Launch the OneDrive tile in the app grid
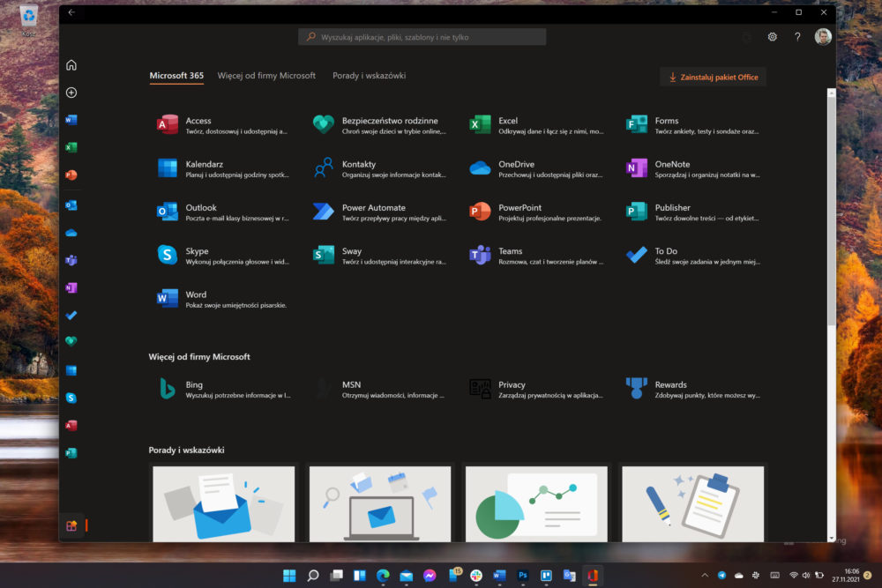 click(536, 168)
